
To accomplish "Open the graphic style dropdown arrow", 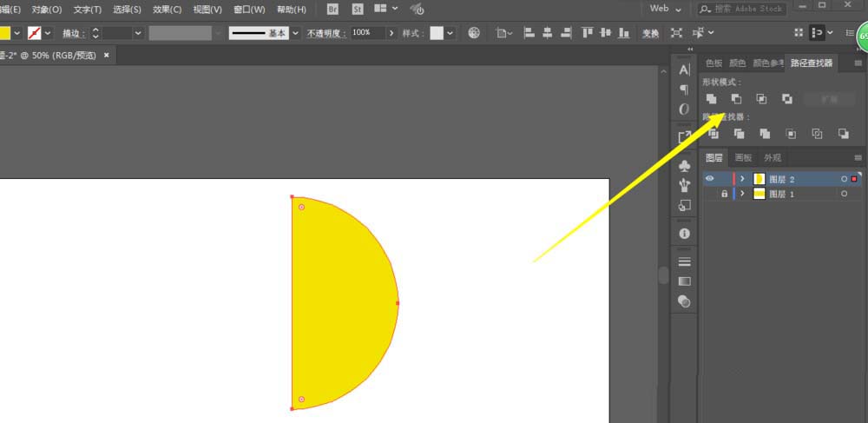I will 450,33.
